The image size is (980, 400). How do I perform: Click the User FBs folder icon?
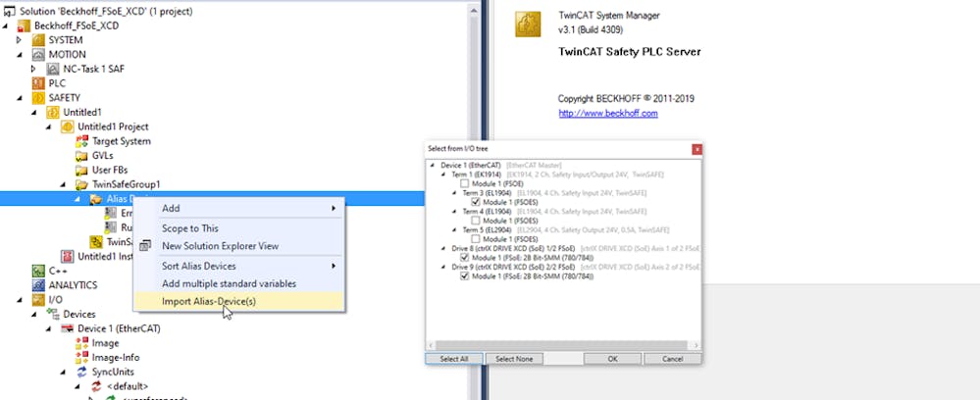coord(81,170)
